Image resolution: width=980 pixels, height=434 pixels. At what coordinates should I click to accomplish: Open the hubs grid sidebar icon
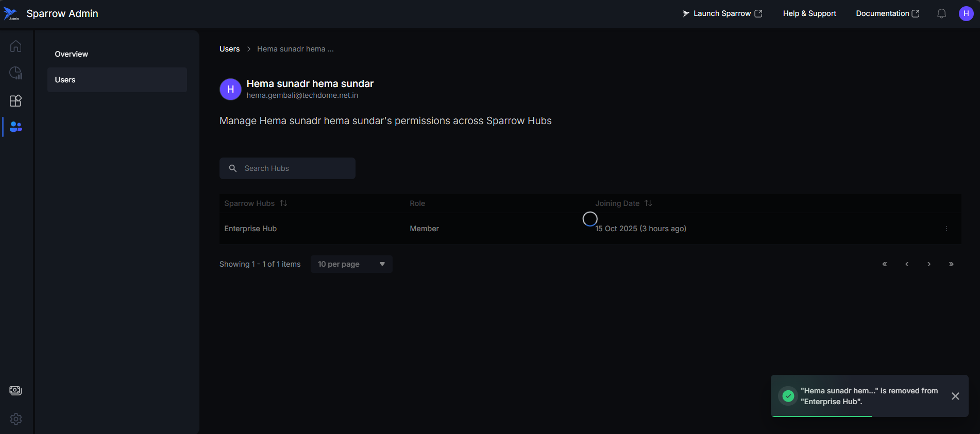coord(16,100)
